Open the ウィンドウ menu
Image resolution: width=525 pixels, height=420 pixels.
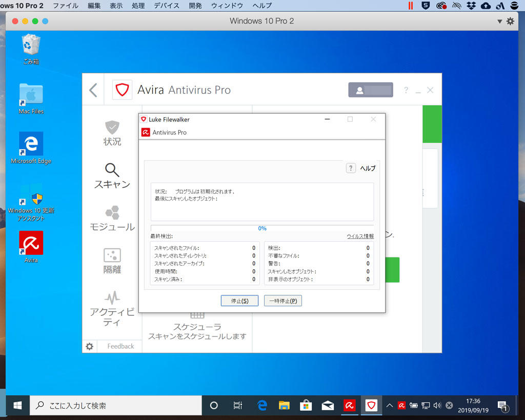[x=227, y=6]
